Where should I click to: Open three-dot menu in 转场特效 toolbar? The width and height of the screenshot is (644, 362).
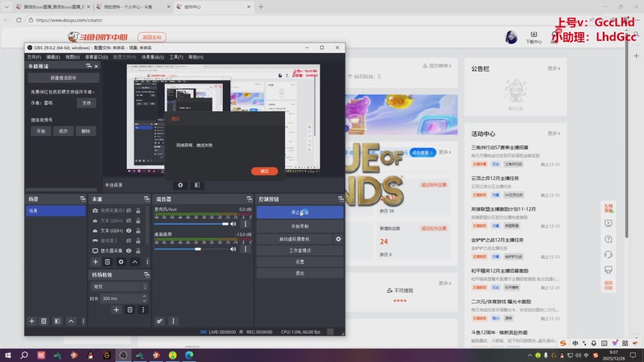(143, 310)
